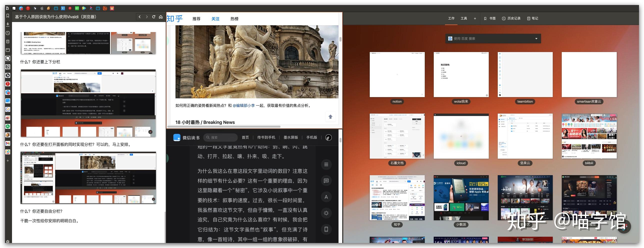
Task: Switch to Zhihu 推荐 tab
Action: [x=196, y=19]
